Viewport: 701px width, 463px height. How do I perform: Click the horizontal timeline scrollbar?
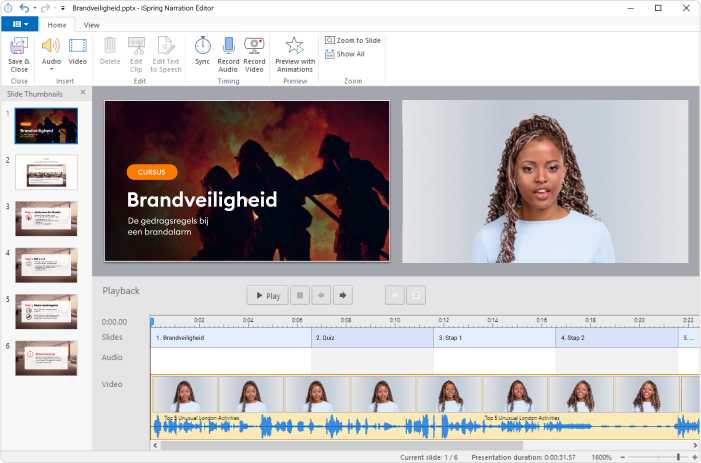(342, 445)
